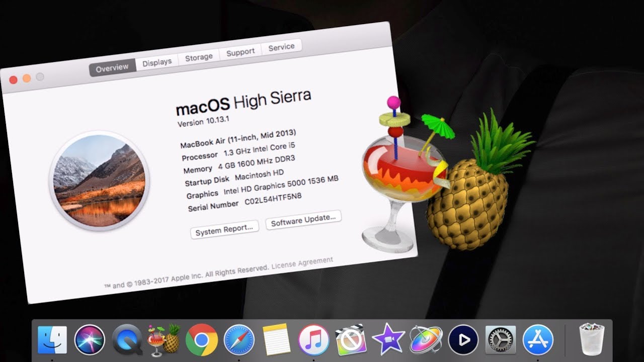Open the dark play-button app in Dock
This screenshot has width=644, height=362.
(463, 340)
